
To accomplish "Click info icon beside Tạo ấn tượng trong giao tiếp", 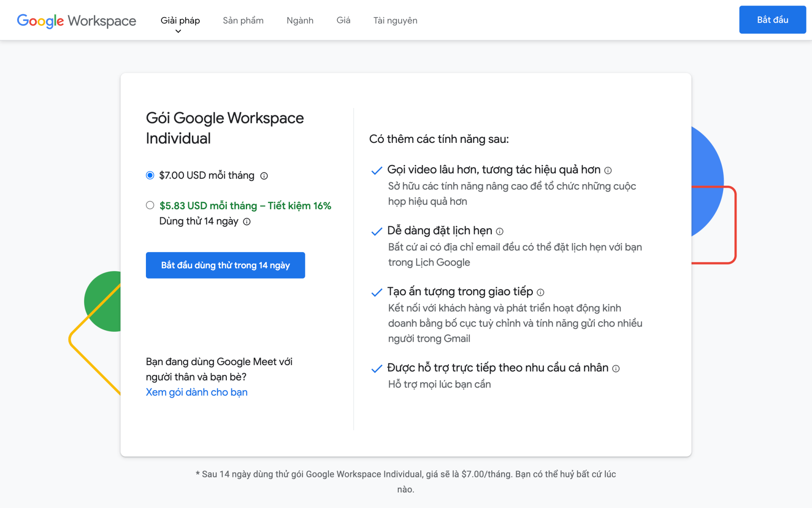I will click(x=540, y=292).
